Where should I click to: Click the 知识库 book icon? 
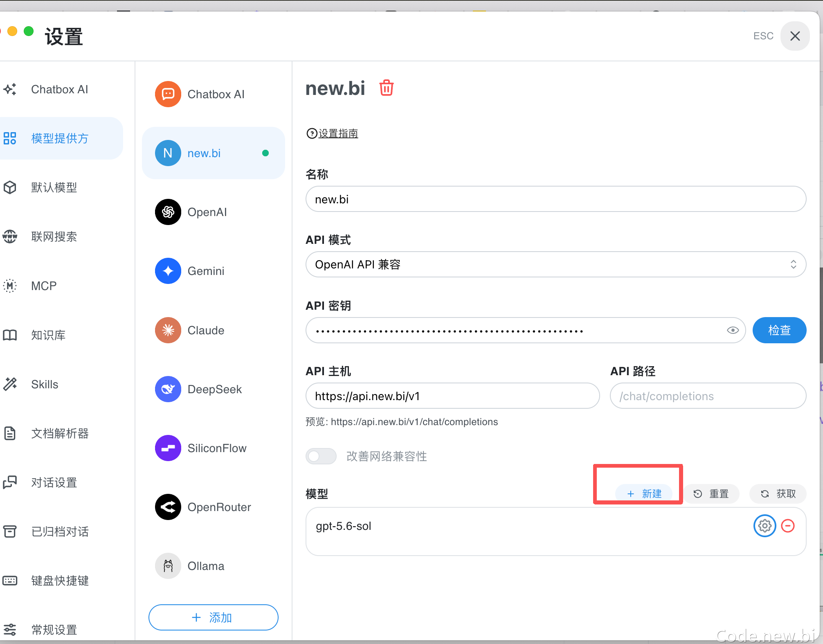(x=10, y=335)
